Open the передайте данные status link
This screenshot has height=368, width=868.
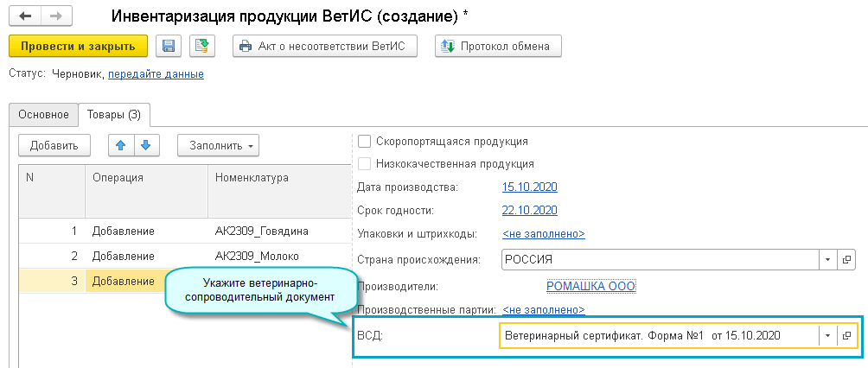click(156, 74)
